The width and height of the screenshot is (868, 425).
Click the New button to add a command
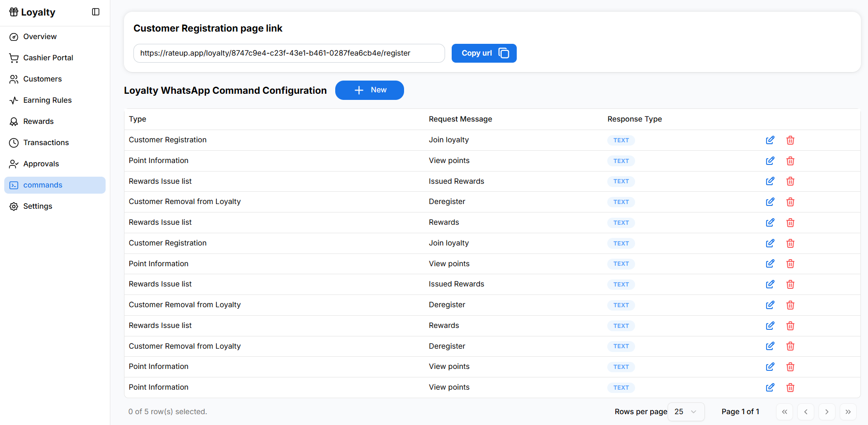(x=369, y=90)
